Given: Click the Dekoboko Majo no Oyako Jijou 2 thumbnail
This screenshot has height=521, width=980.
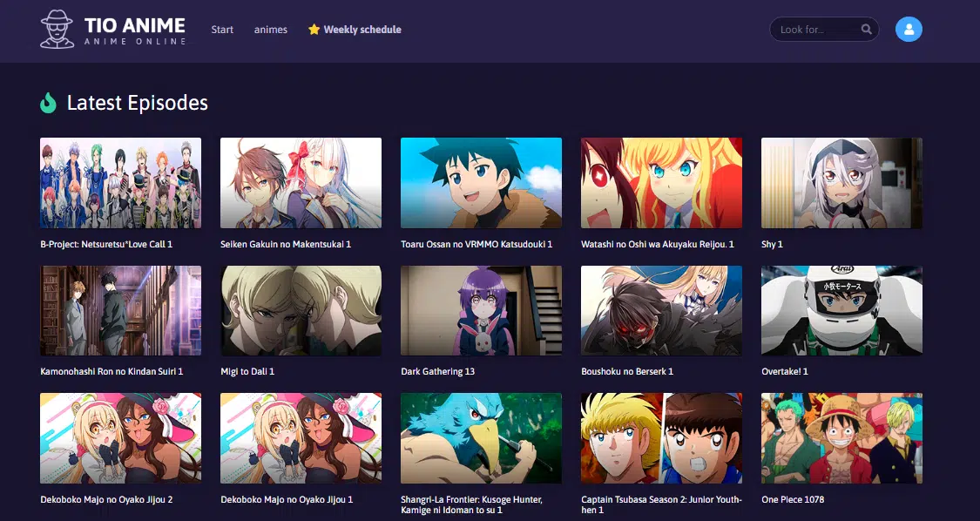Looking at the screenshot, I should [x=120, y=438].
